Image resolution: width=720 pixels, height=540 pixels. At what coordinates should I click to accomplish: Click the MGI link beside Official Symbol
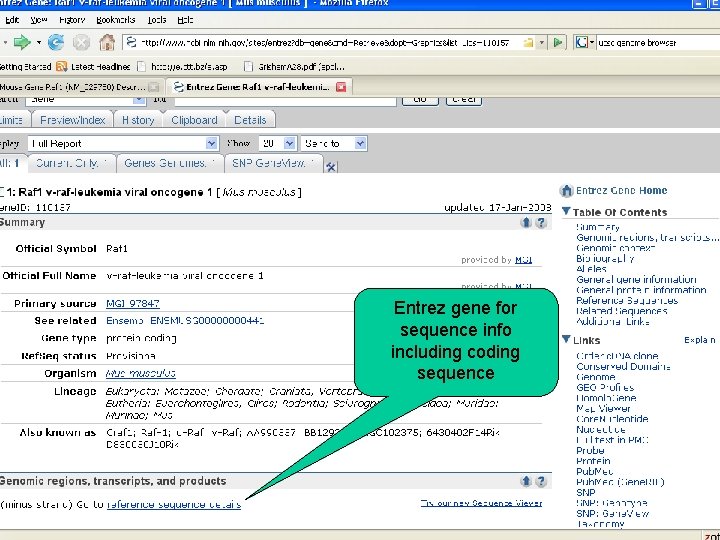pyautogui.click(x=523, y=260)
